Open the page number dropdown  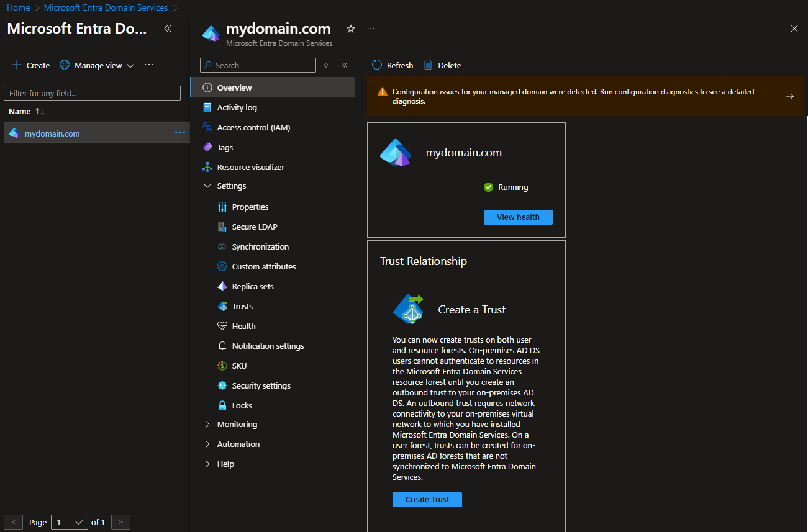coord(70,522)
